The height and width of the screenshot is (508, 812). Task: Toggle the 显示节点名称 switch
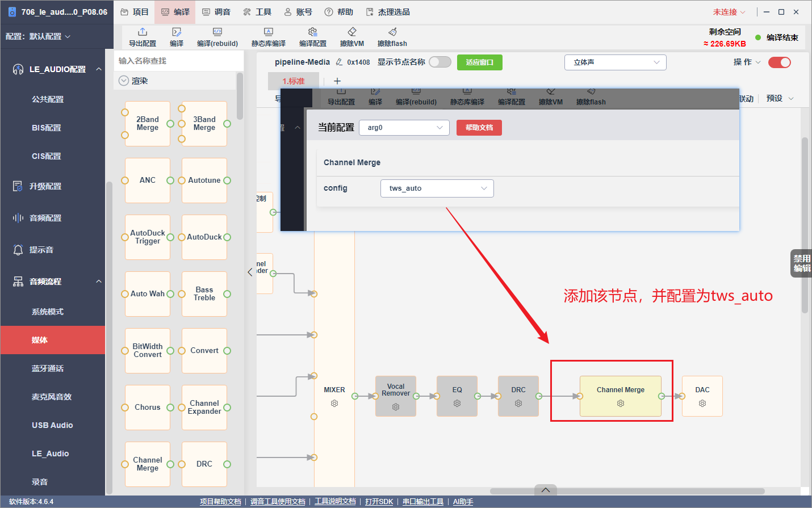click(440, 62)
